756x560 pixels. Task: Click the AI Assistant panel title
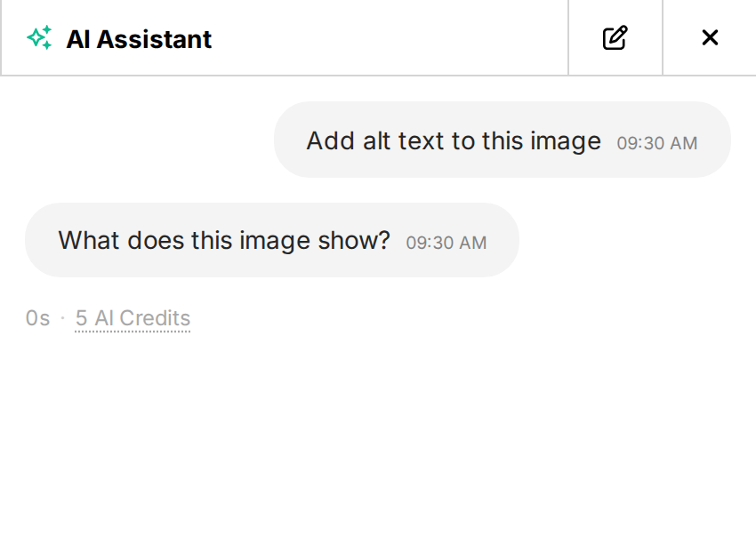click(139, 39)
